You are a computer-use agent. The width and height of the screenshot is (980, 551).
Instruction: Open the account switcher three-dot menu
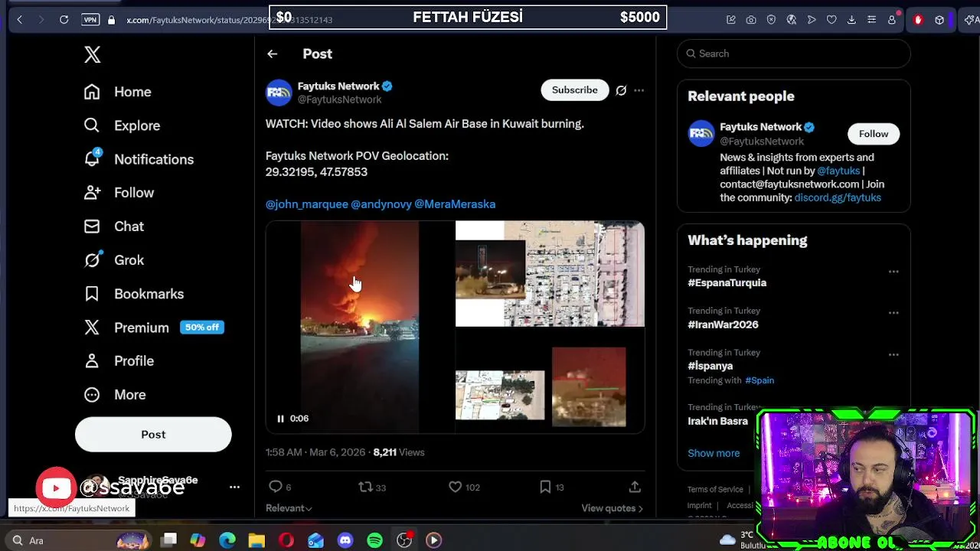click(234, 487)
